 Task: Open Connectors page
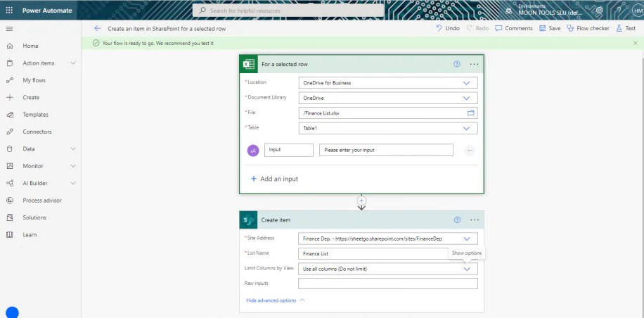click(x=37, y=132)
